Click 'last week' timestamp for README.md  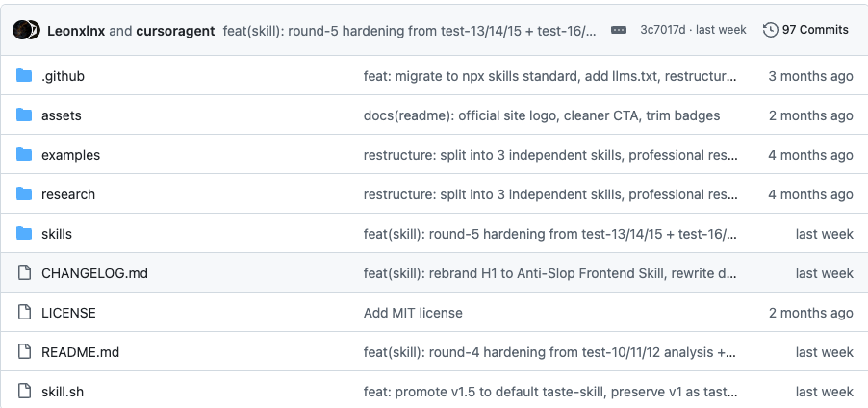[825, 352]
